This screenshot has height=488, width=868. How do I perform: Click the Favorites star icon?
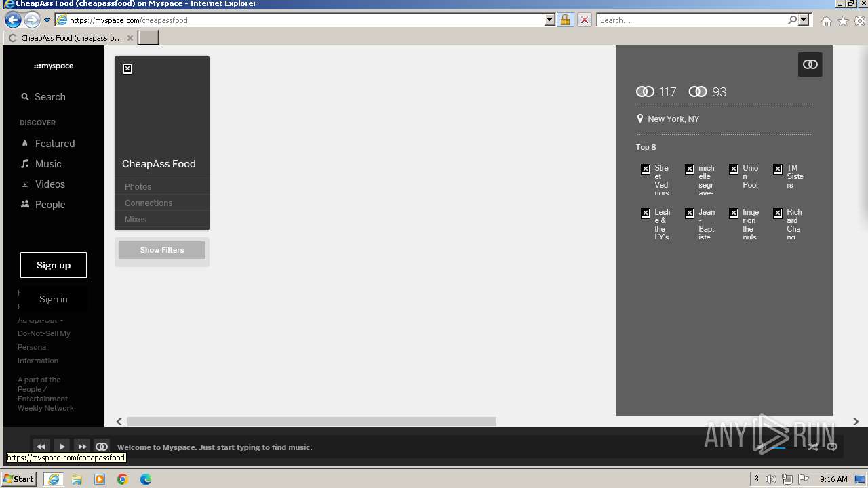843,21
